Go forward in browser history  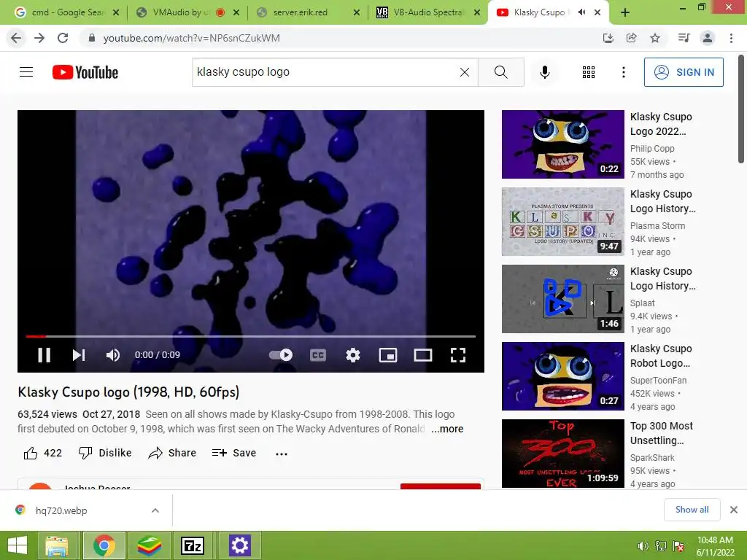39,38
